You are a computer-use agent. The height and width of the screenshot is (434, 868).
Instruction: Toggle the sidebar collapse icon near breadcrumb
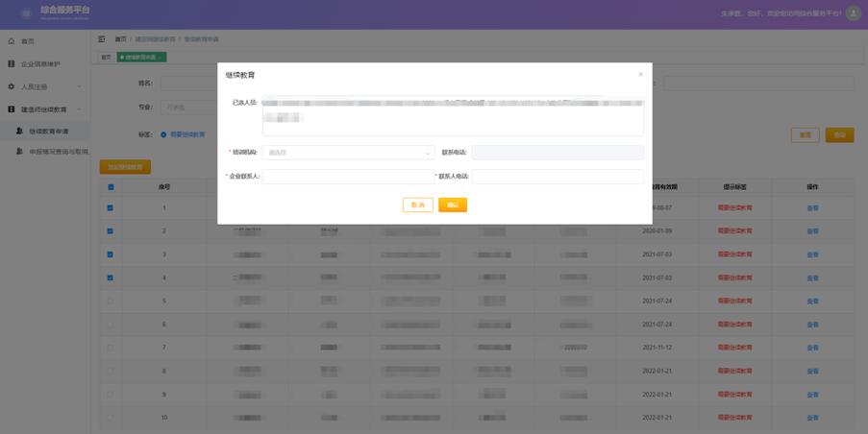click(102, 38)
